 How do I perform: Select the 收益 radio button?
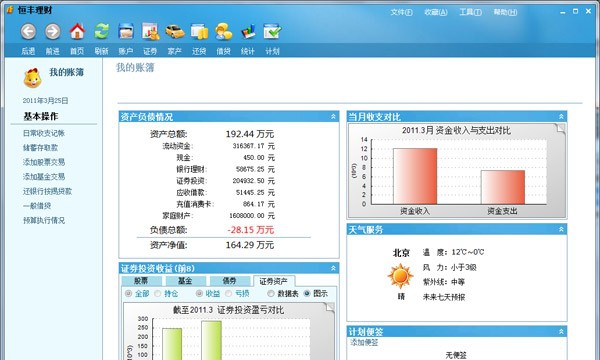[x=199, y=293]
